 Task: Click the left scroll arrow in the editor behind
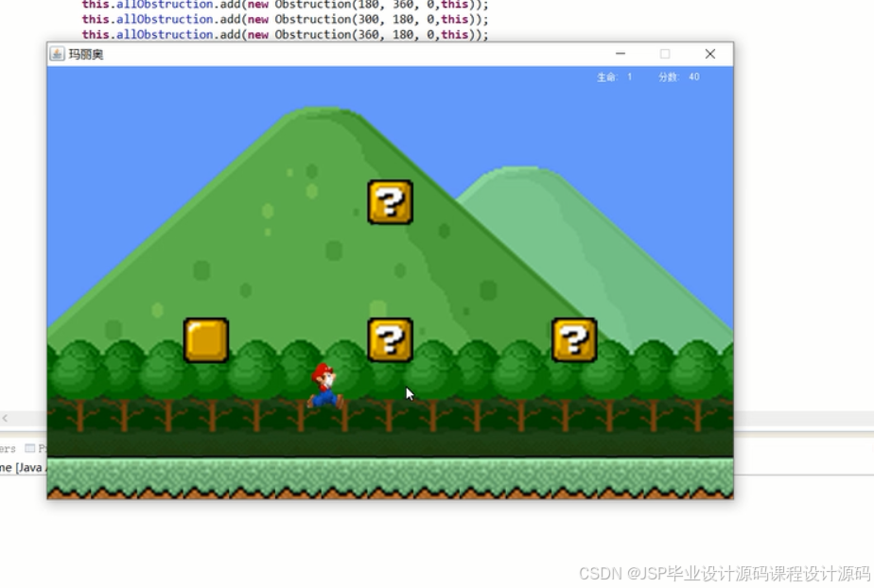point(5,418)
